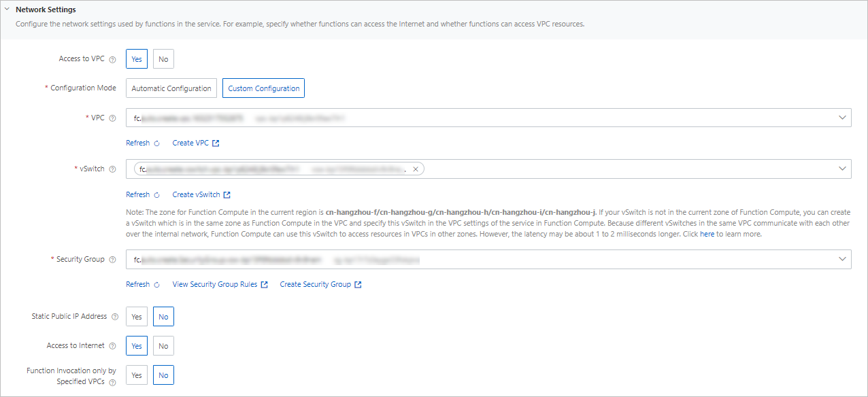The height and width of the screenshot is (397, 868).
Task: Open Create Security Group link
Action: (315, 284)
